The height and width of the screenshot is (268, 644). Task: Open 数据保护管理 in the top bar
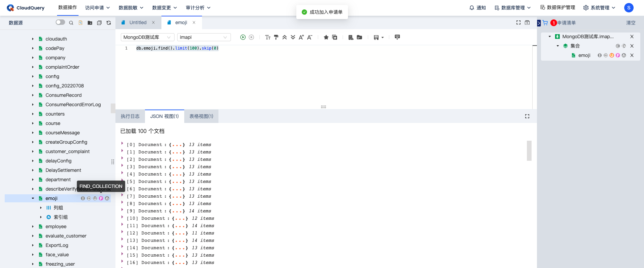tap(558, 8)
